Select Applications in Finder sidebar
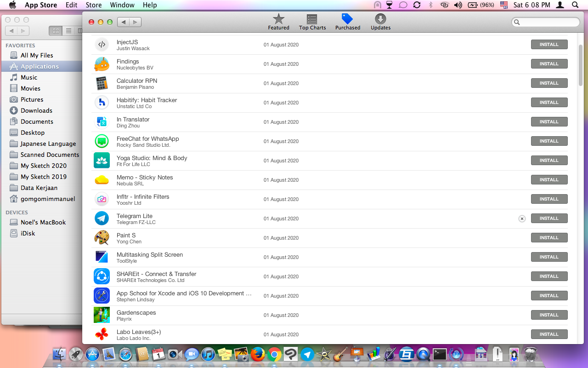Image resolution: width=588 pixels, height=368 pixels. click(41, 66)
